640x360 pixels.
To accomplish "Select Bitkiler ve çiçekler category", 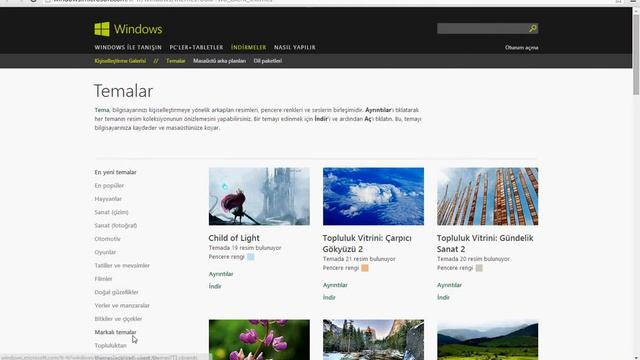I will [118, 319].
